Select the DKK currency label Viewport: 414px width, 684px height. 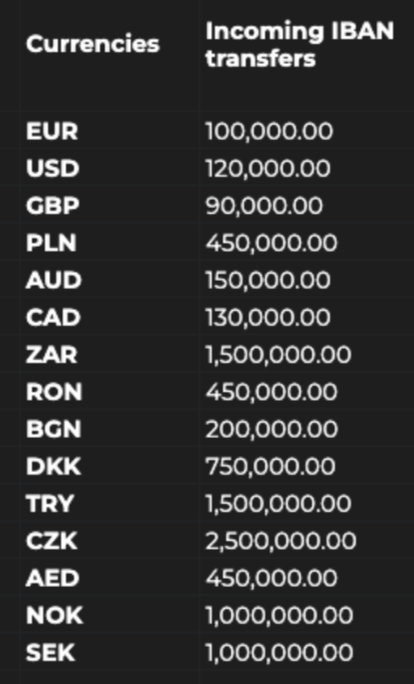(53, 466)
